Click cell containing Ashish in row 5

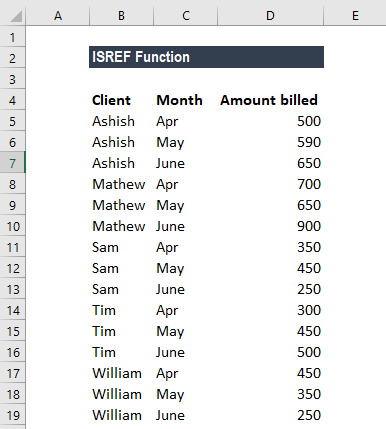(121, 121)
